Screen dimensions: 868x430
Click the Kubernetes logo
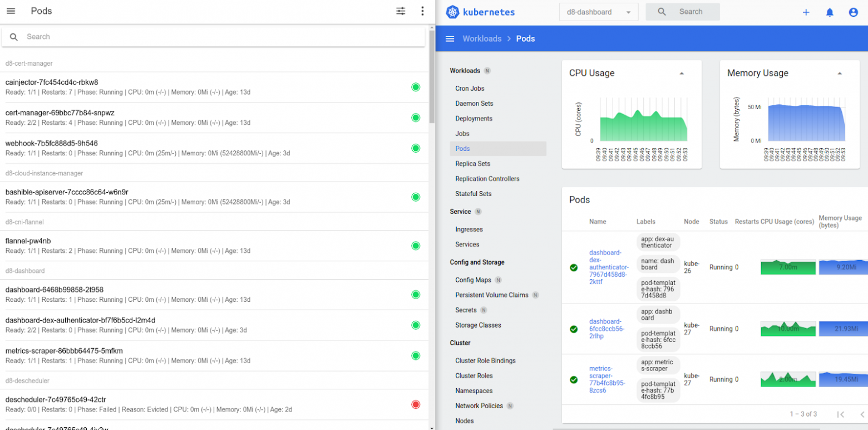pos(452,12)
